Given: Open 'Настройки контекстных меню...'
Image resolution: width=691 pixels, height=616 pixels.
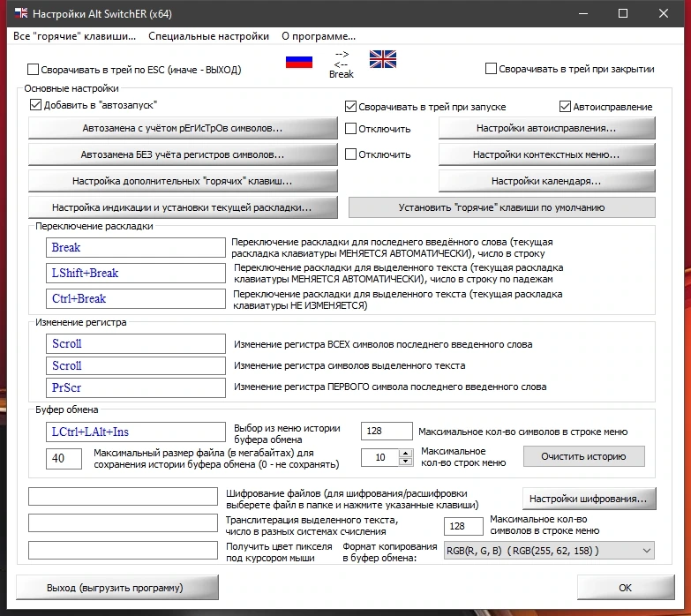Looking at the screenshot, I should pos(546,154).
